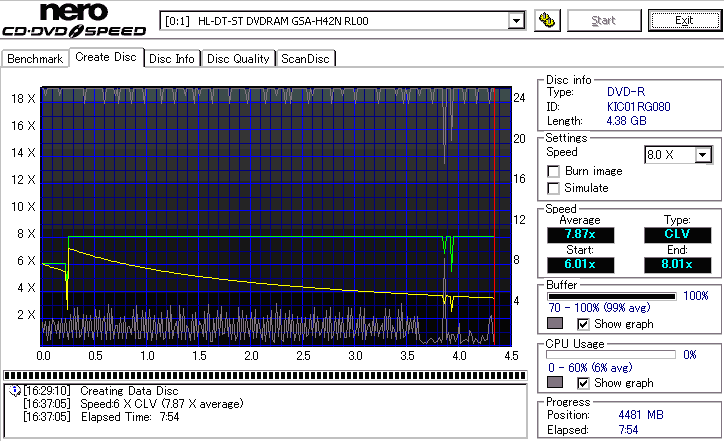Click the Nero CD-DVD Speed logo

76,21
